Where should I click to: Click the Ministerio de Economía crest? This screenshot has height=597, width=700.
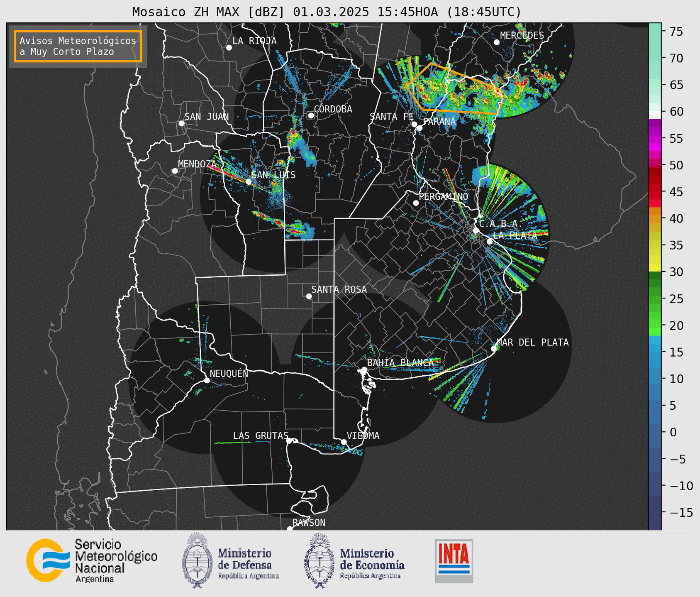[320, 560]
